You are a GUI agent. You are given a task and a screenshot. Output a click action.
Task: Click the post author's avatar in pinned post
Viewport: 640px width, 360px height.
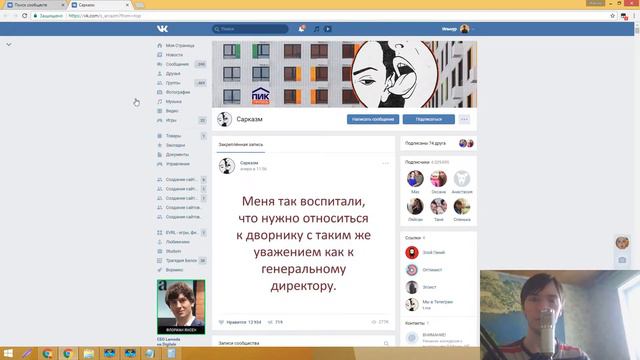pos(227,166)
